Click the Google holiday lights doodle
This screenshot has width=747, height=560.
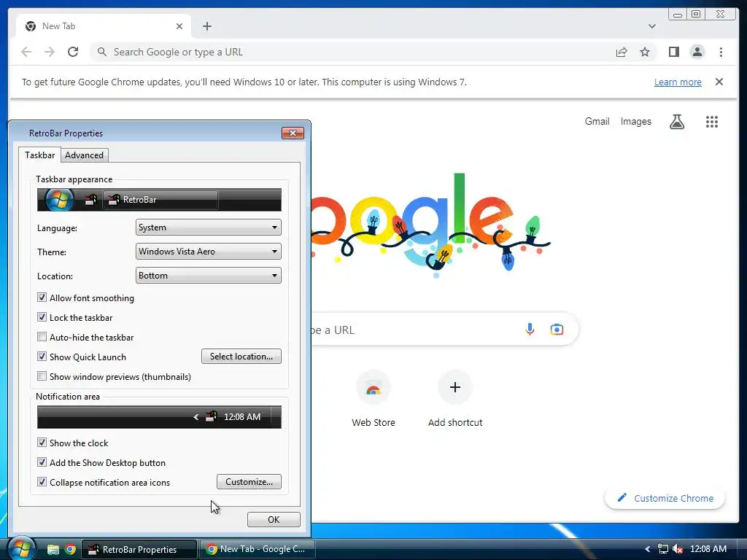[x=431, y=226]
